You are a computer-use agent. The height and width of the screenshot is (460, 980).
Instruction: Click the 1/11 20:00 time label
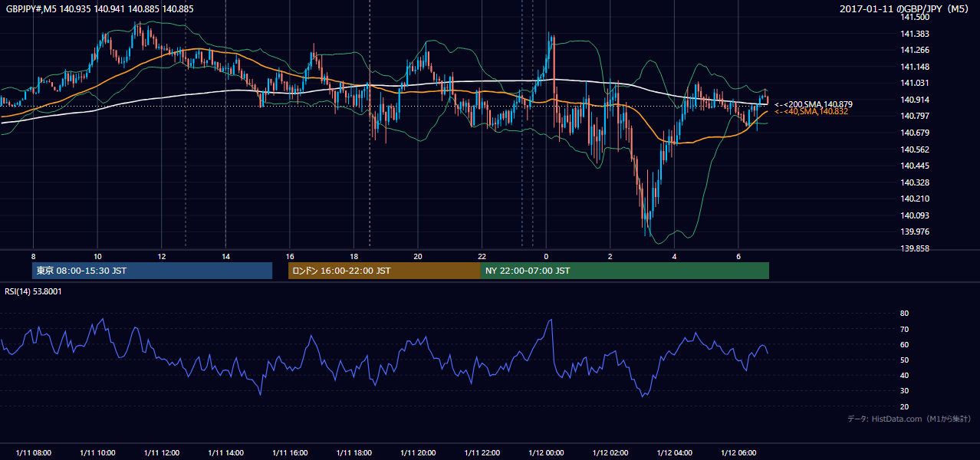tap(418, 453)
